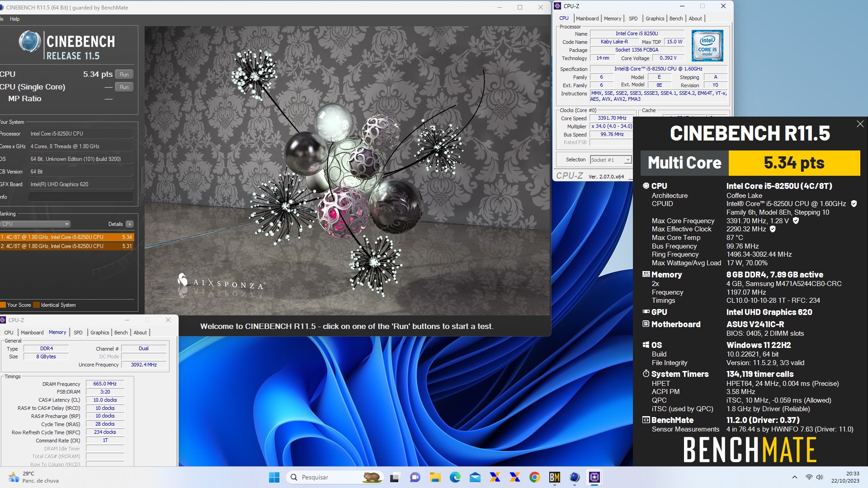
Task: Switch to SPD tab in top CPU-Z
Action: pyautogui.click(x=633, y=19)
